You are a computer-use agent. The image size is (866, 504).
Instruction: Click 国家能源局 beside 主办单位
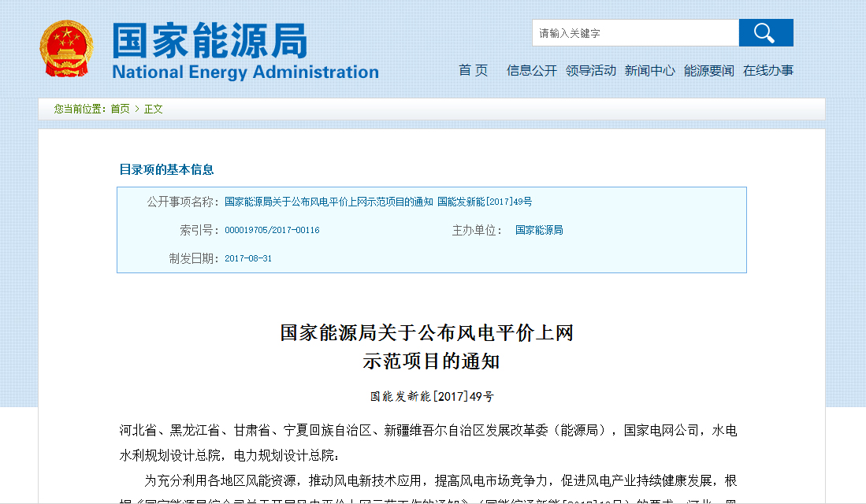539,230
